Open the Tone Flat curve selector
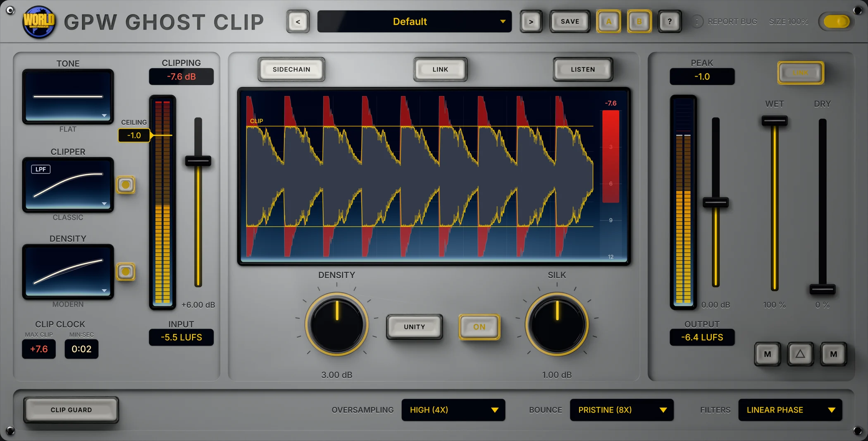The width and height of the screenshot is (868, 441). (68, 97)
